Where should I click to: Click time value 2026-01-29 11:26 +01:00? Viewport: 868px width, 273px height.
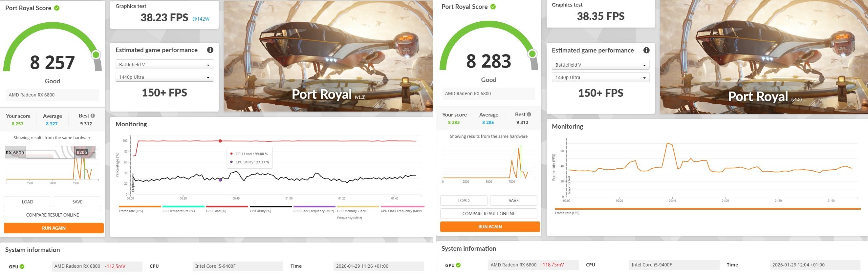tap(379, 266)
